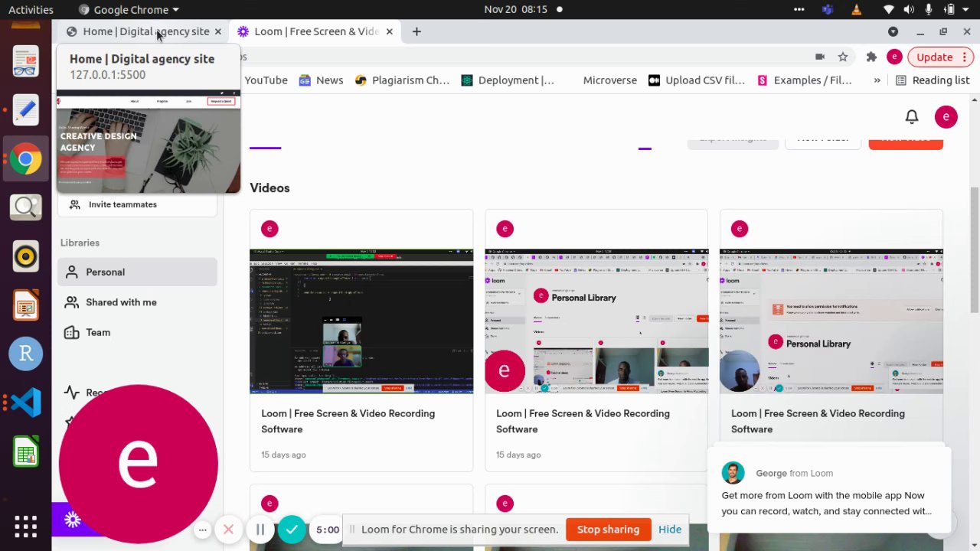
Task: Open the third video thumbnail in the top row
Action: [831, 321]
